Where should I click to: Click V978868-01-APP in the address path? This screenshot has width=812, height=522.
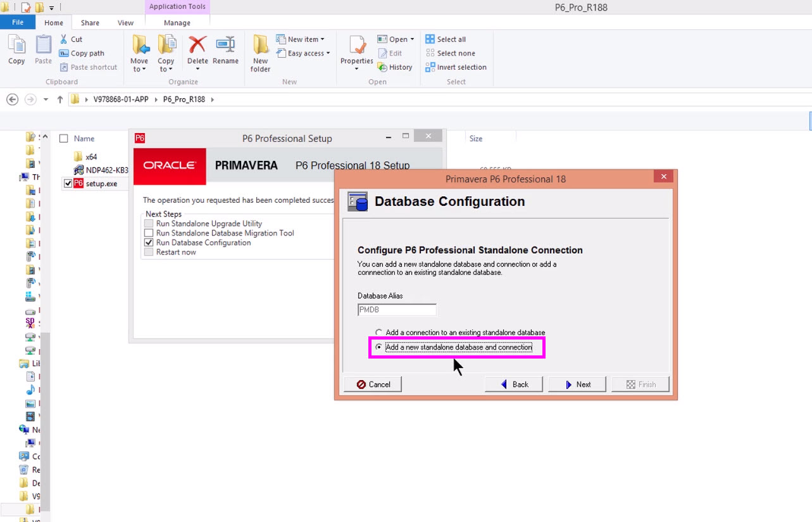(x=121, y=99)
